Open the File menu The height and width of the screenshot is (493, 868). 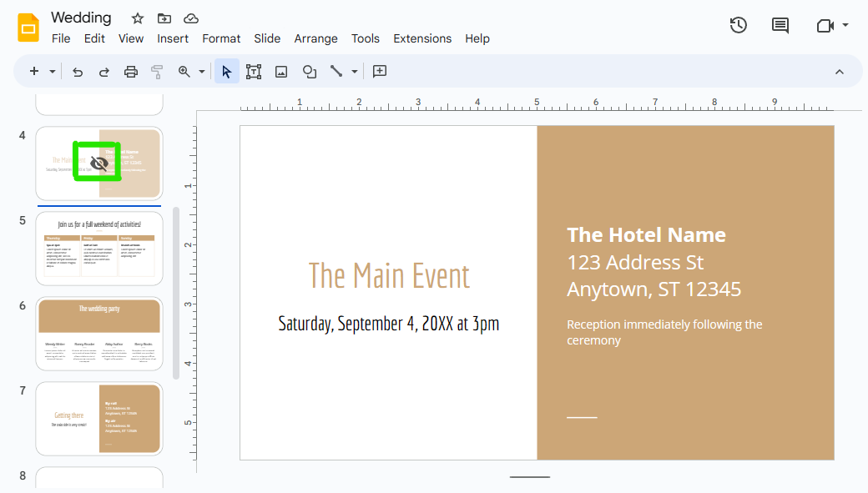coord(61,38)
